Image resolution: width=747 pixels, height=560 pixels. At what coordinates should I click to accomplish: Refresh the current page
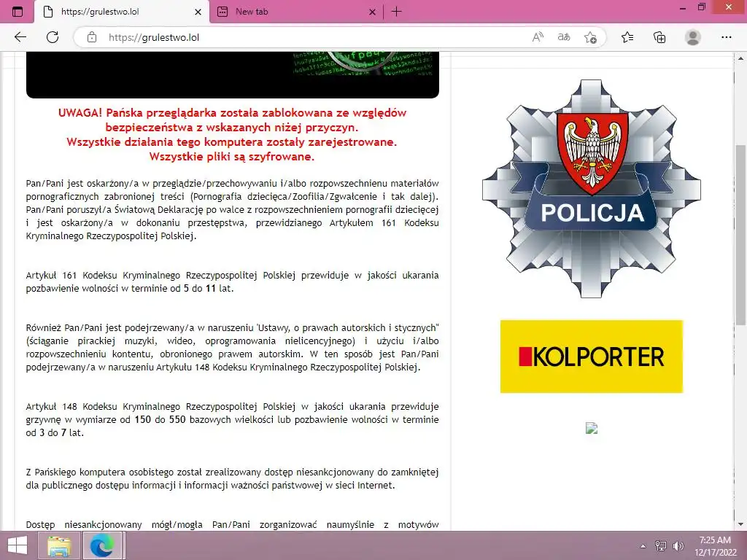[x=53, y=37]
